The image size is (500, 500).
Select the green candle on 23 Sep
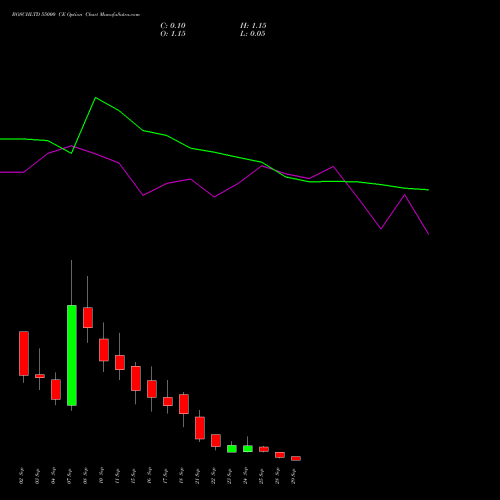(232, 449)
